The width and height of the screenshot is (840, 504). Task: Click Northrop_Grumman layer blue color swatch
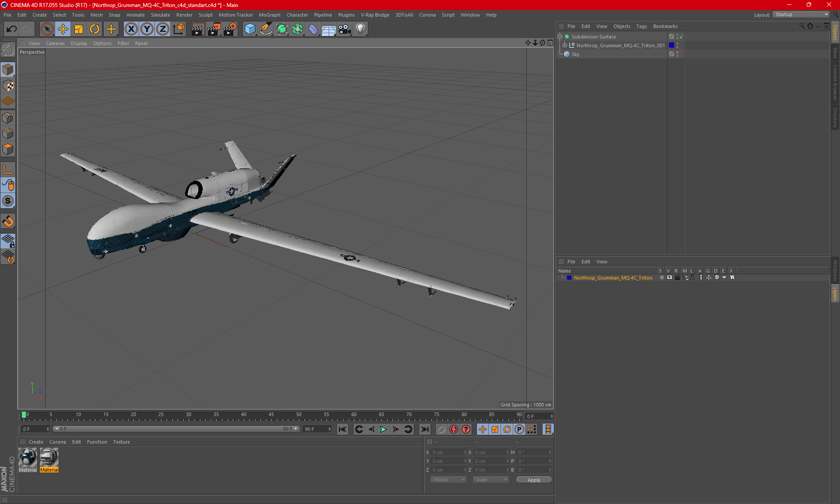[x=569, y=278]
